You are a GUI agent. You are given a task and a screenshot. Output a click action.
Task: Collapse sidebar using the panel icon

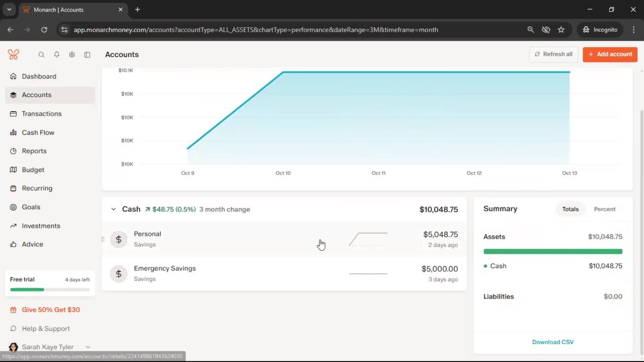coord(87,55)
